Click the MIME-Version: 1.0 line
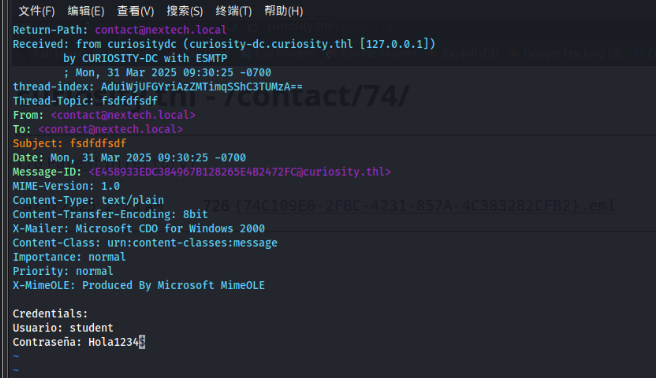Viewport: 656px width, 378px height. [x=66, y=186]
